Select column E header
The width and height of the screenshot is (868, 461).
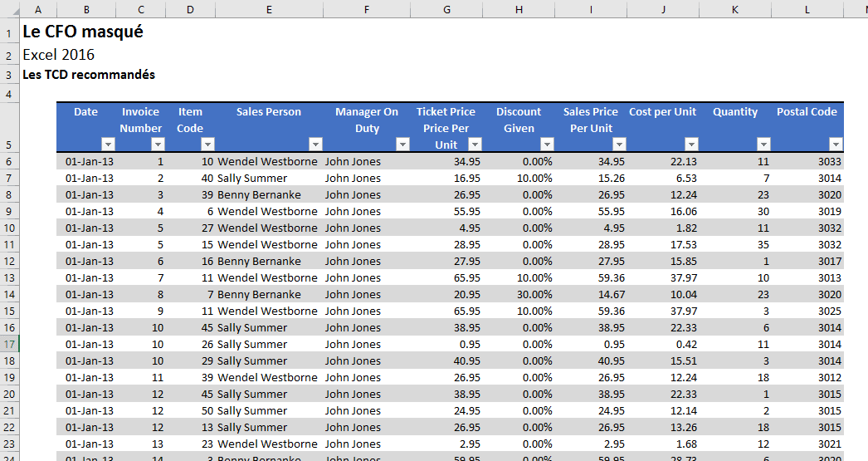[269, 9]
